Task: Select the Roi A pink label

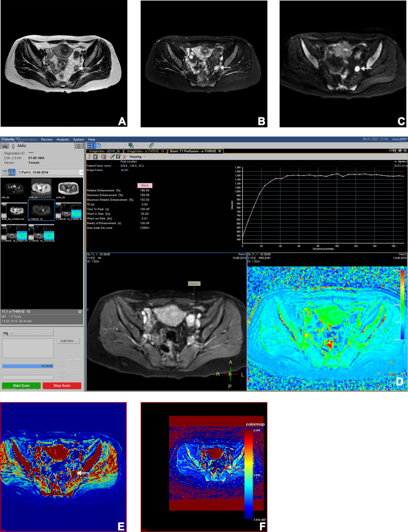Action: click(x=146, y=185)
